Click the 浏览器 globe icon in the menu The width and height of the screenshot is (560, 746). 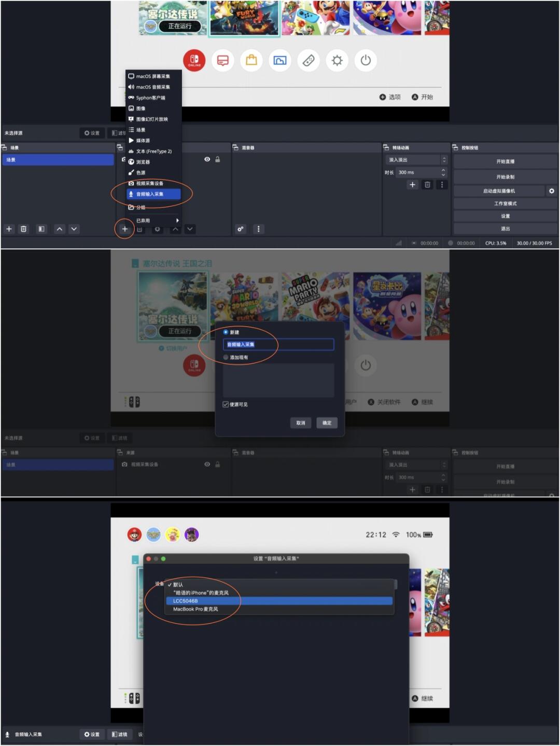pos(131,162)
